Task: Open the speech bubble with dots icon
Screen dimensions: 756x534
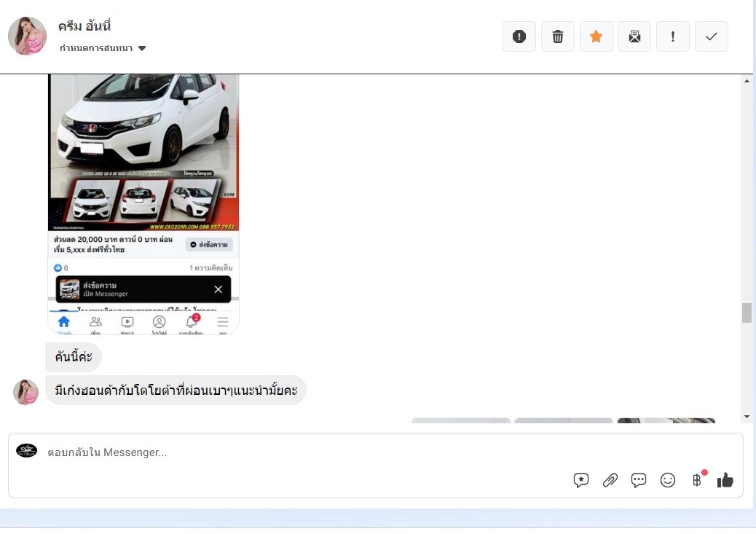Action: click(x=639, y=480)
